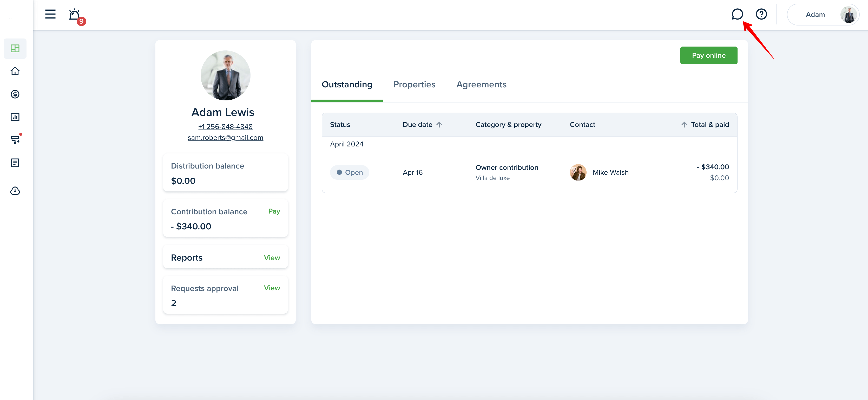Screen dimensions: 868x400
Task: Select the Distribution balance card
Action: pyautogui.click(x=225, y=173)
